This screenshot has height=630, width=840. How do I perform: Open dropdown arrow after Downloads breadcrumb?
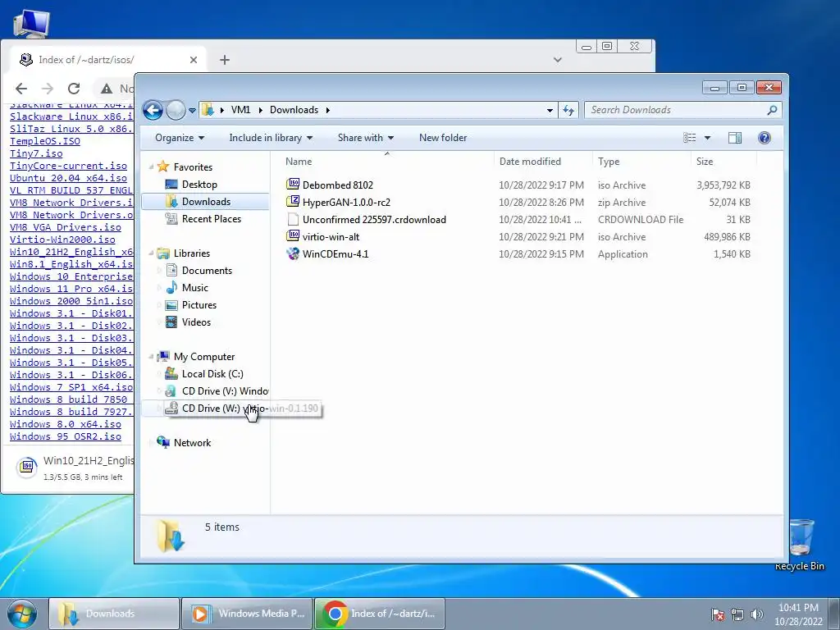click(327, 111)
